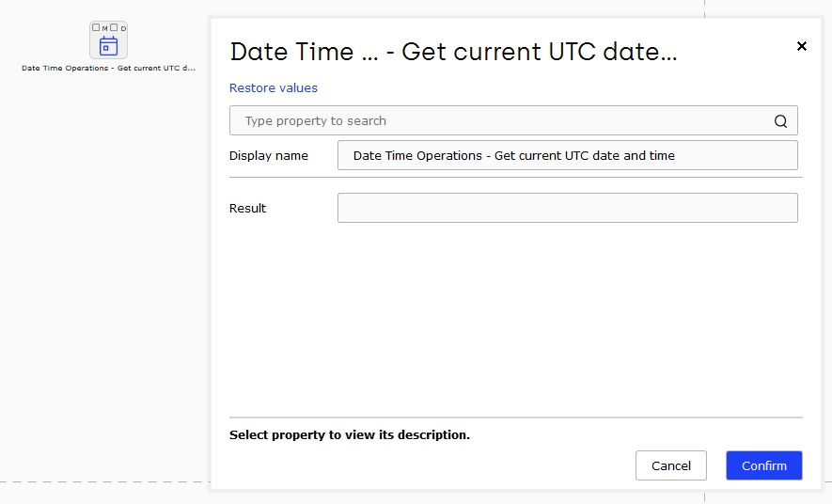Click the 'M' letter beside the first node checkbox

104,28
